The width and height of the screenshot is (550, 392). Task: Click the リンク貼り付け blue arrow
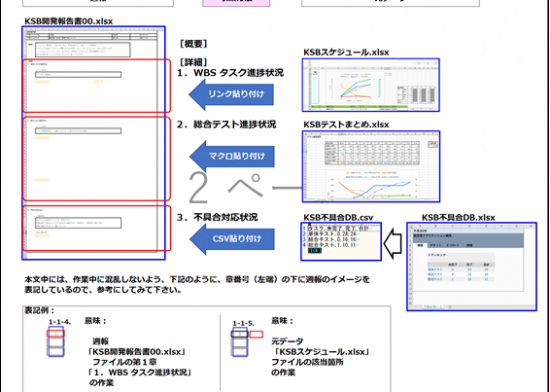click(232, 94)
